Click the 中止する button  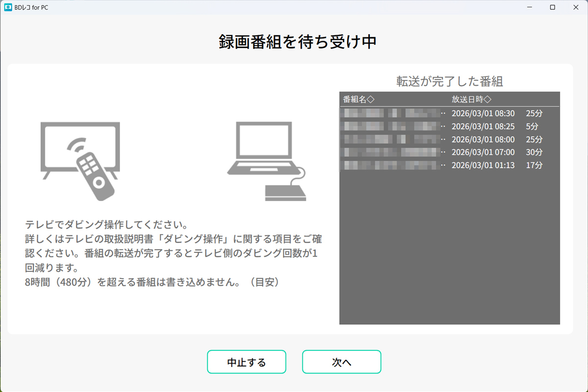pyautogui.click(x=246, y=362)
